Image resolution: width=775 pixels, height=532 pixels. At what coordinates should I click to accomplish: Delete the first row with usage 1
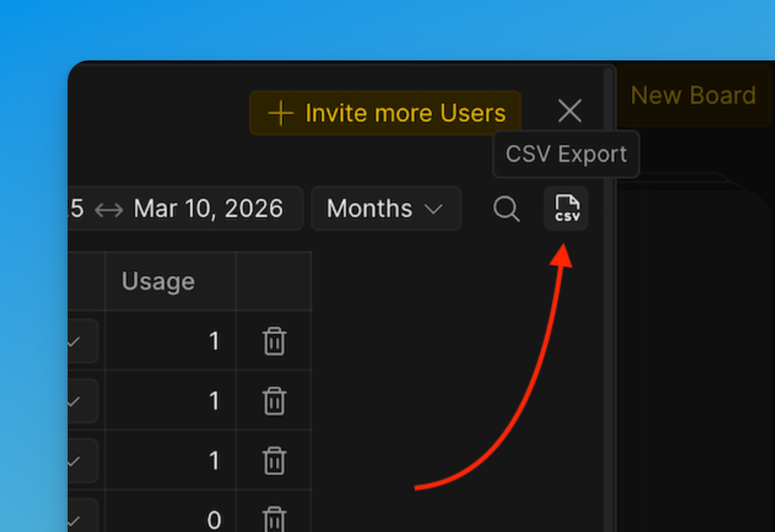pyautogui.click(x=273, y=341)
